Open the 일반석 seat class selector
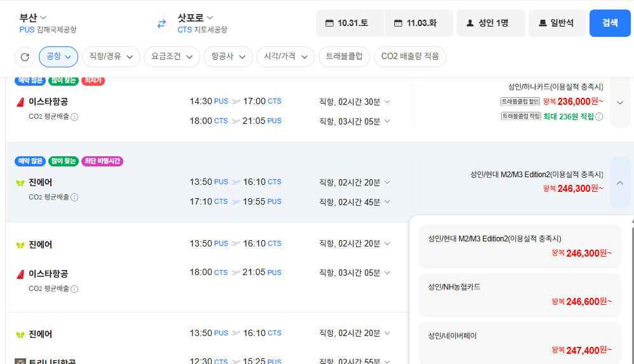This screenshot has width=634, height=364. click(x=557, y=23)
